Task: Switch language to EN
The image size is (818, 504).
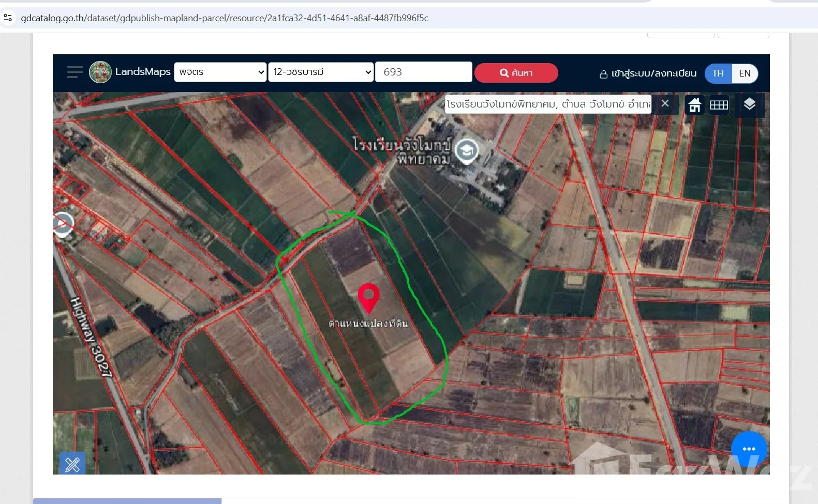Action: (745, 73)
